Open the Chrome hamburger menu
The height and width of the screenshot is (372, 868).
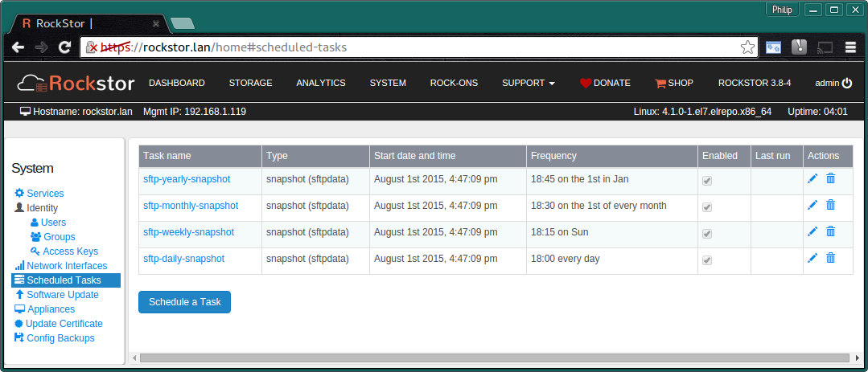pyautogui.click(x=850, y=47)
